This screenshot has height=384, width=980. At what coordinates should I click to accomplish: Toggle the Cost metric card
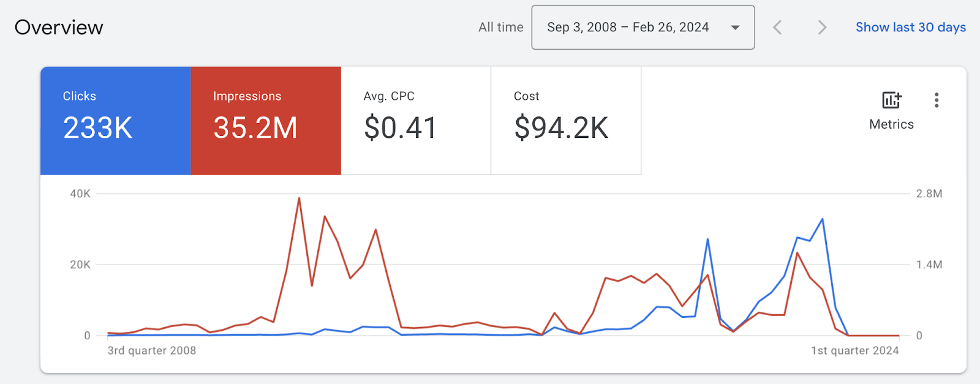(566, 121)
